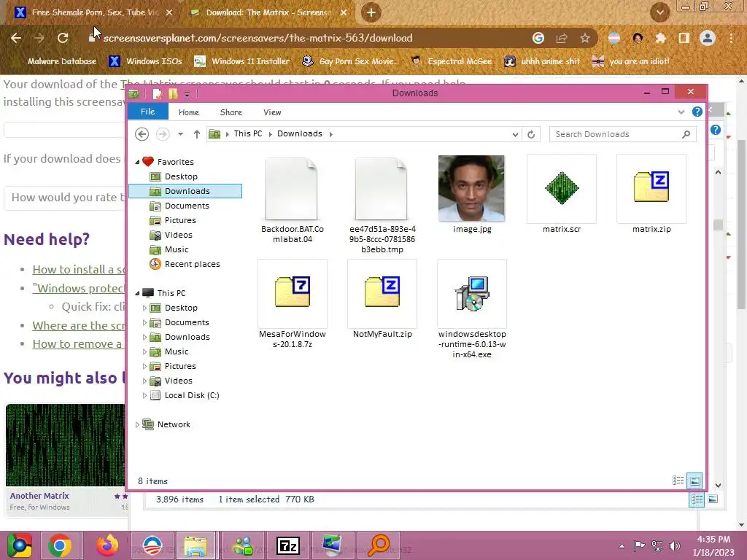This screenshot has height=560, width=747.
Task: Click the search magnifier in Search Downloads
Action: 686,134
